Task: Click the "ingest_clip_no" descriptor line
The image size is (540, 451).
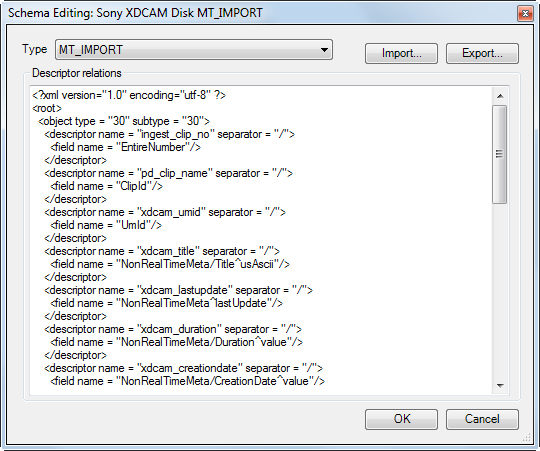Action: click(x=169, y=134)
